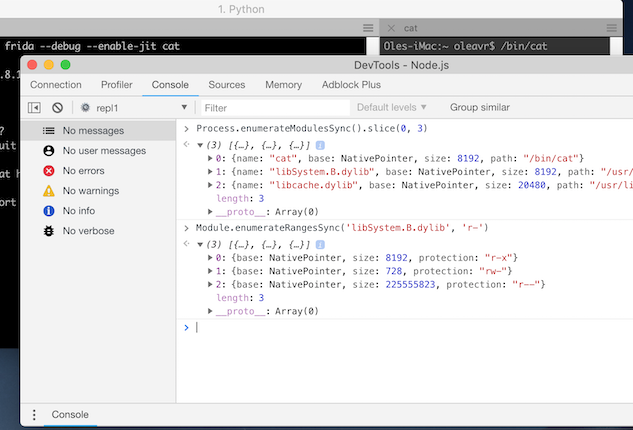Select the Console tab in the top bar
This screenshot has width=633, height=430.
170,85
